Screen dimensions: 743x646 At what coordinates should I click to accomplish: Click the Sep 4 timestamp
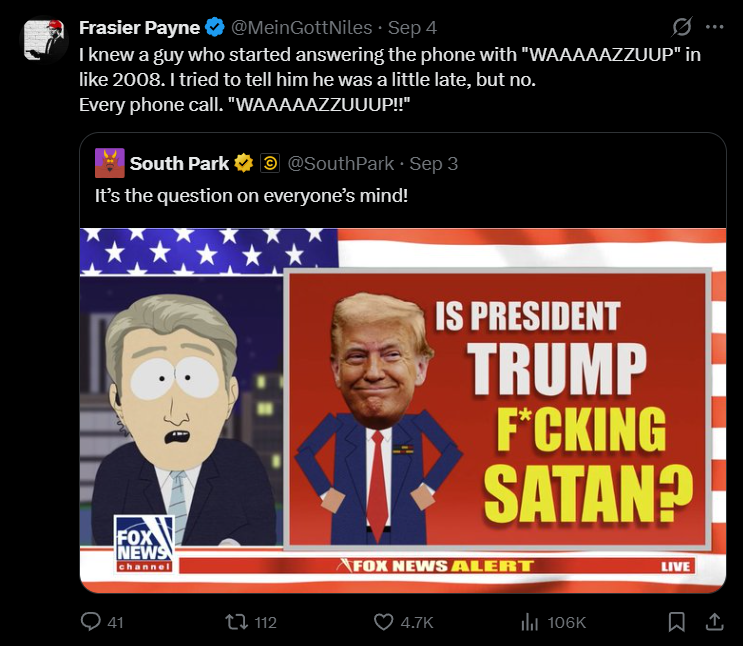(x=412, y=27)
